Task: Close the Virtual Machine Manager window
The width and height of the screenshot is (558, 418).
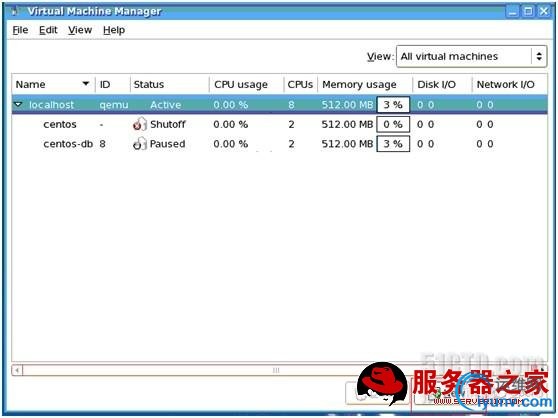Action: [x=544, y=11]
